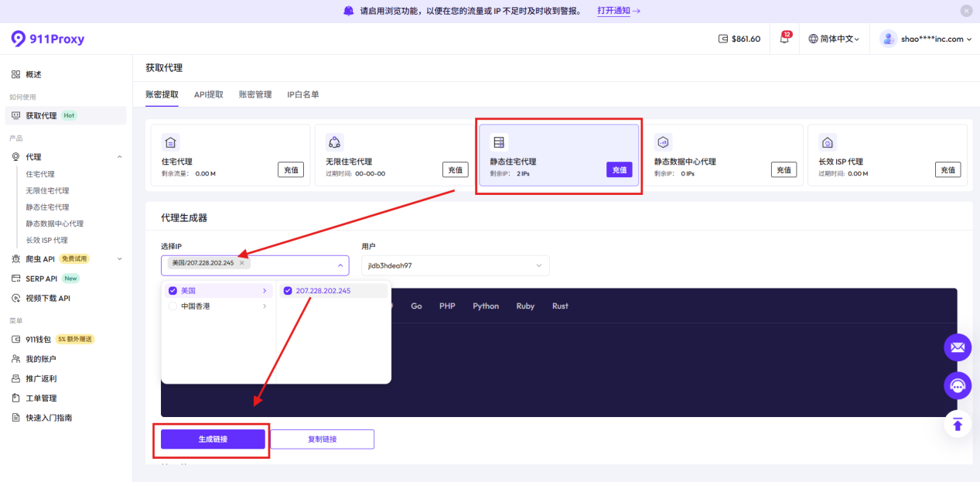Screen dimensions: 980x482
Task: Click the 生成链接 button
Action: click(213, 439)
